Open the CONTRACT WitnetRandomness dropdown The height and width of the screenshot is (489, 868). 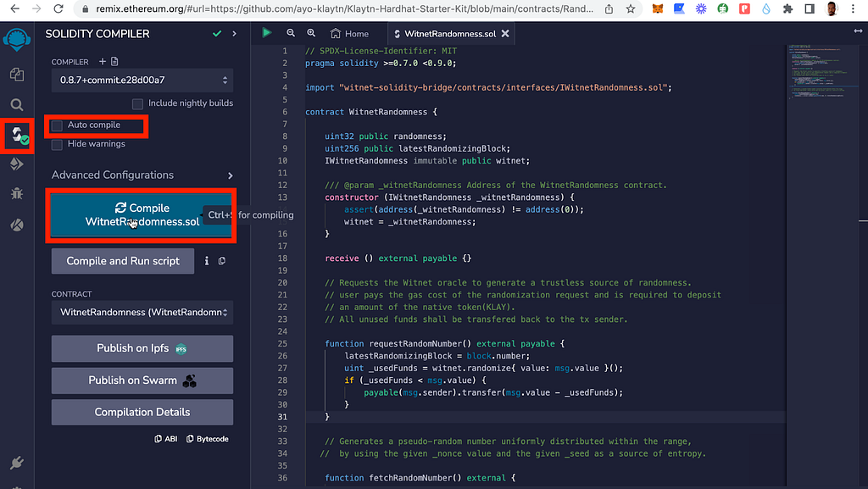142,313
